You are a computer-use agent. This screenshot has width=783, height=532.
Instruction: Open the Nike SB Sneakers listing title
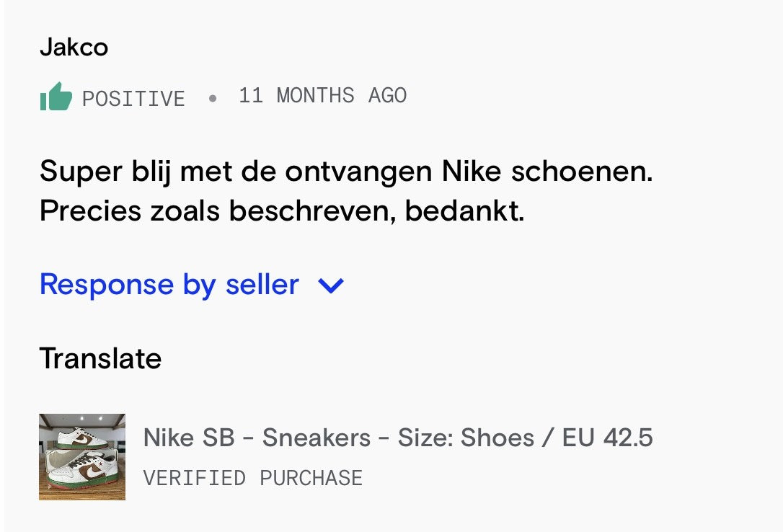(x=398, y=438)
